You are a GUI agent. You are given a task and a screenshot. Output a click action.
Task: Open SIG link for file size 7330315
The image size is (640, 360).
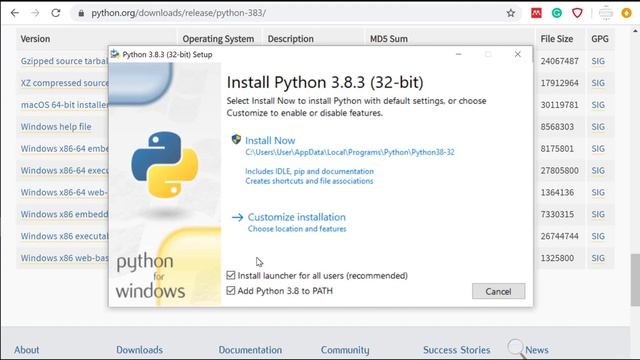(598, 214)
